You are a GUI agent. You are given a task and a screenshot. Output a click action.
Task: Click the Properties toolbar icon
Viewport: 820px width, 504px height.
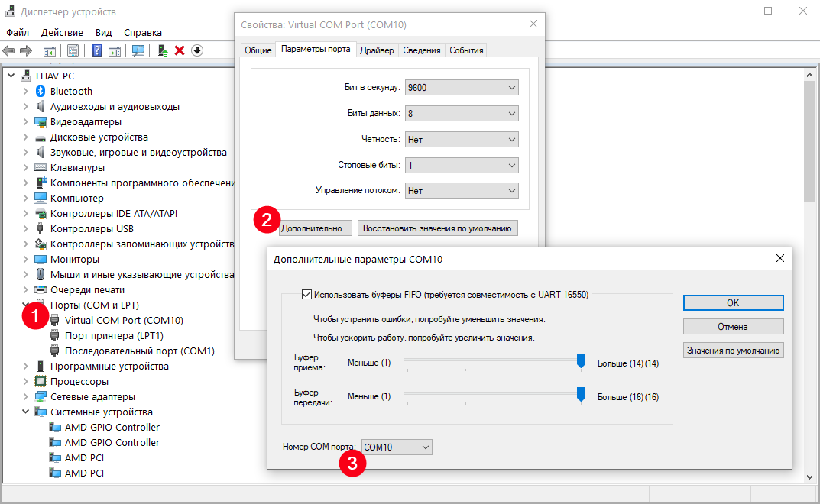tap(73, 50)
